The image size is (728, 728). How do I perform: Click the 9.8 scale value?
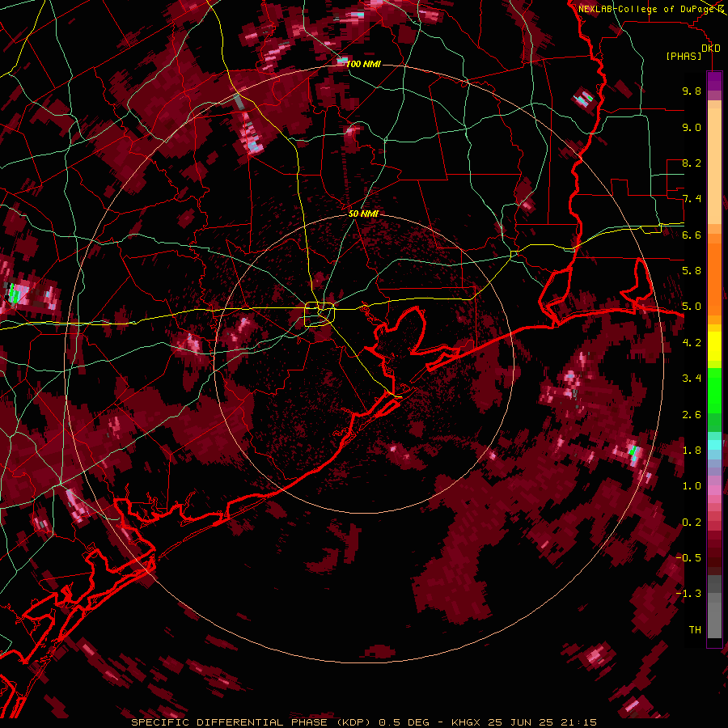692,91
